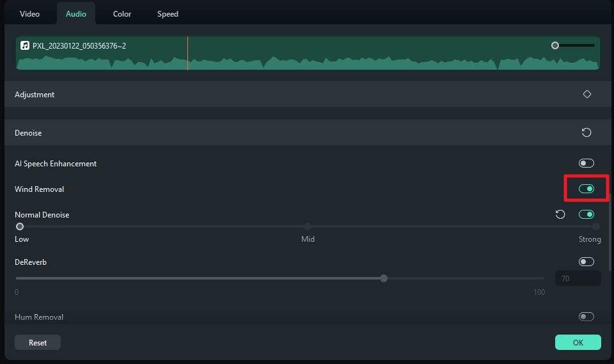Click the DeReverb slider handle

[x=384, y=278]
